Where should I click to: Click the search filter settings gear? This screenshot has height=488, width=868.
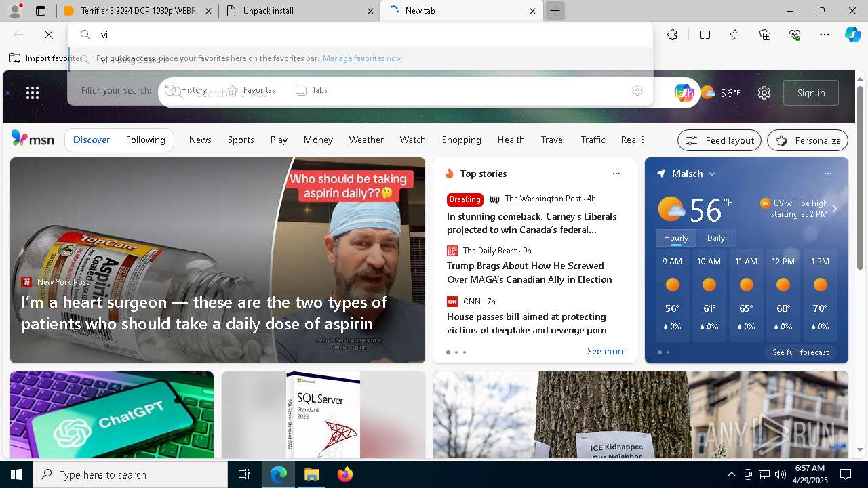pyautogui.click(x=637, y=90)
